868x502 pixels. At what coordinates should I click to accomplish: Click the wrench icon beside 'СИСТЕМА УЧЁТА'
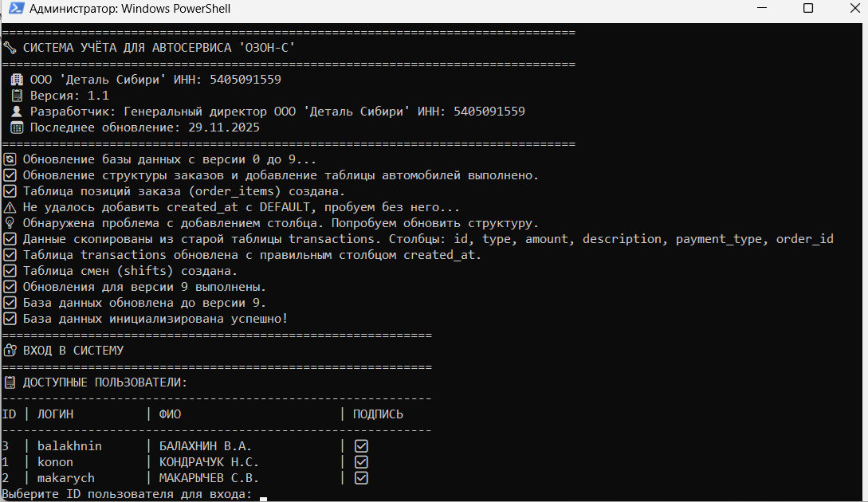10,48
